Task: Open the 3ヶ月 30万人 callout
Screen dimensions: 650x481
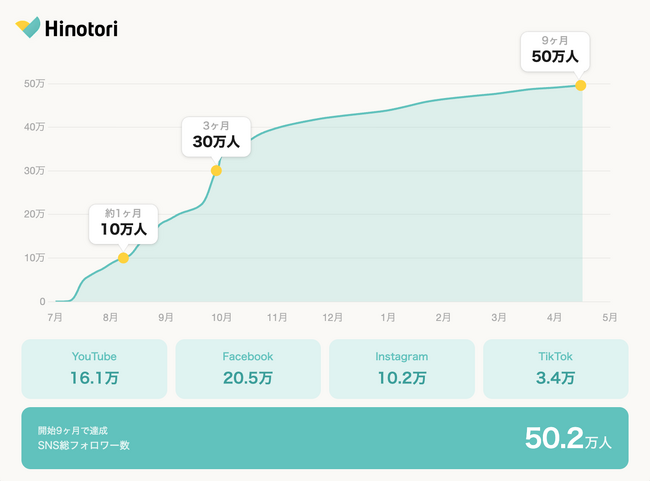Action: tap(216, 137)
